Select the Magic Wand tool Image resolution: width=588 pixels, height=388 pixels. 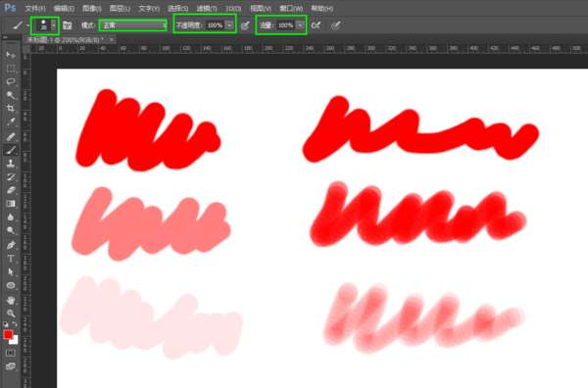11,95
